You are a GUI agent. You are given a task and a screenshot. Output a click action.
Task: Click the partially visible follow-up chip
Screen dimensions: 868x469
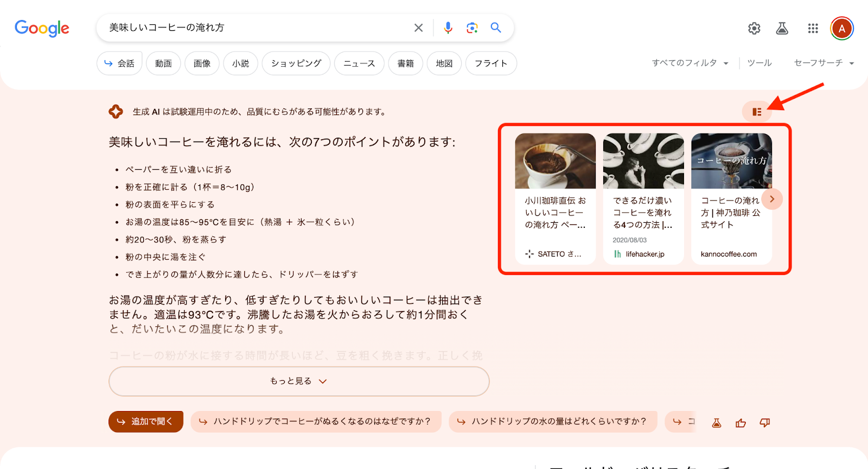(681, 422)
